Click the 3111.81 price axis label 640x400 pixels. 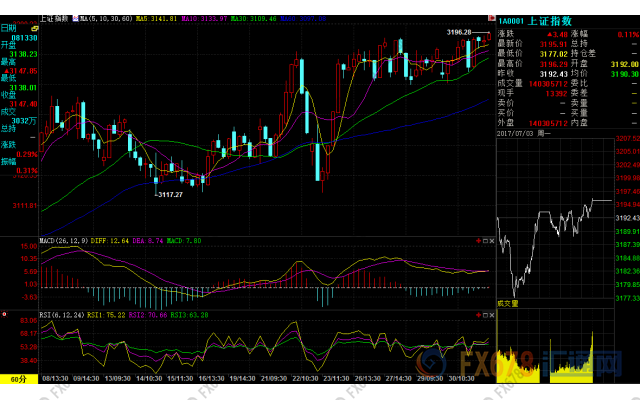click(25, 206)
